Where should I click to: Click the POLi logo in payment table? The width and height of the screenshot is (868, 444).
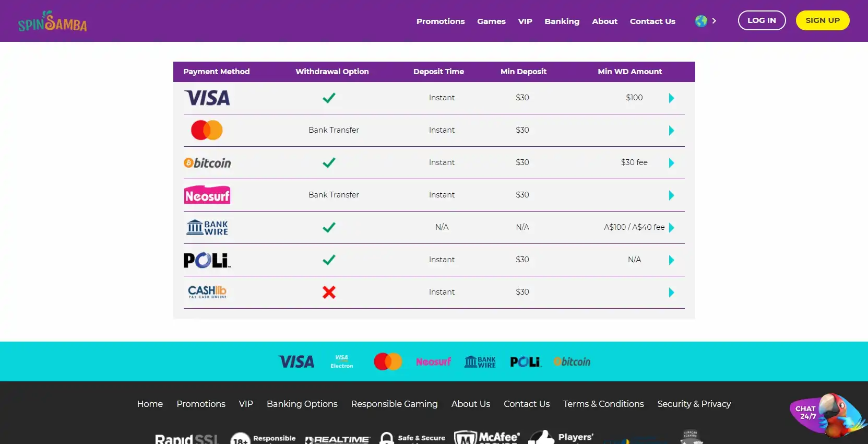pos(207,260)
